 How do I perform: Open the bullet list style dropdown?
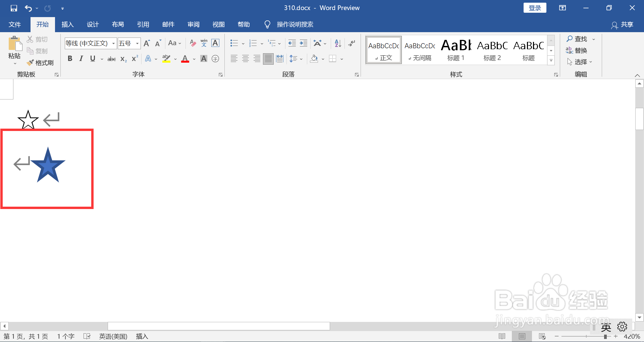click(x=243, y=44)
